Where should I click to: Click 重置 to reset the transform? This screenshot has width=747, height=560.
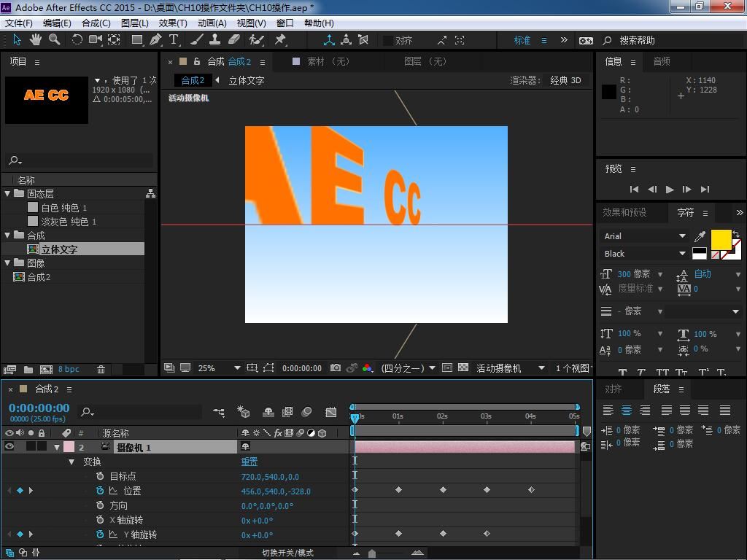pos(249,462)
